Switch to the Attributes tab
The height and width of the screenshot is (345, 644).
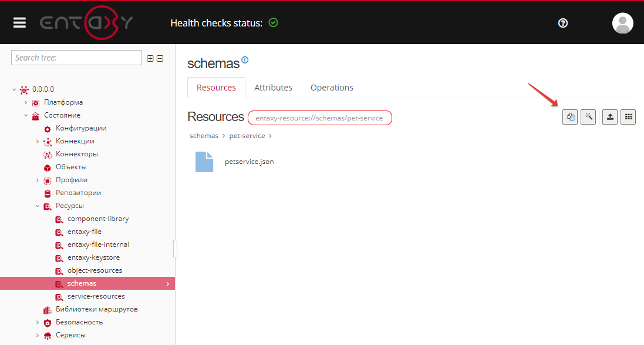pyautogui.click(x=273, y=88)
